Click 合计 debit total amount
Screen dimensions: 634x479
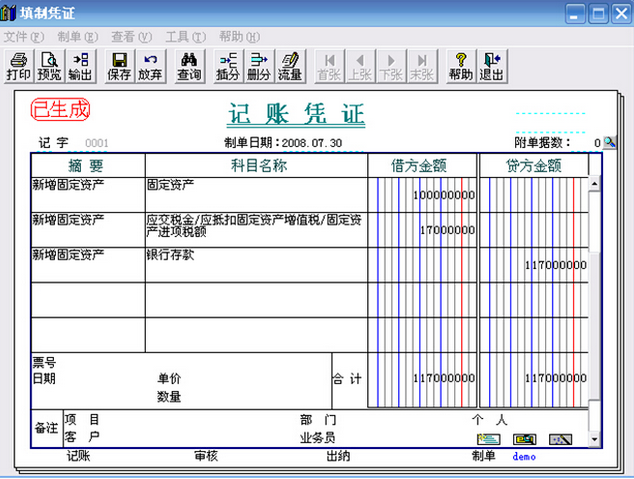(x=422, y=379)
